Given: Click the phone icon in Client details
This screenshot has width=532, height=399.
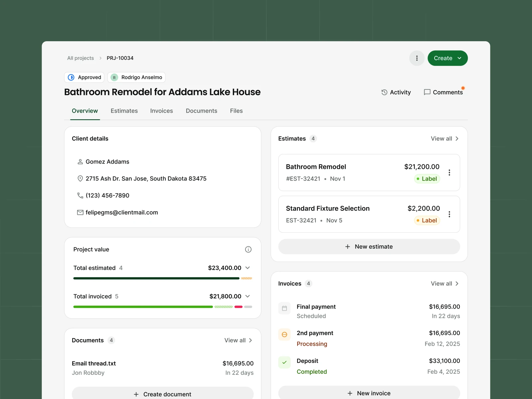Looking at the screenshot, I should [80, 195].
